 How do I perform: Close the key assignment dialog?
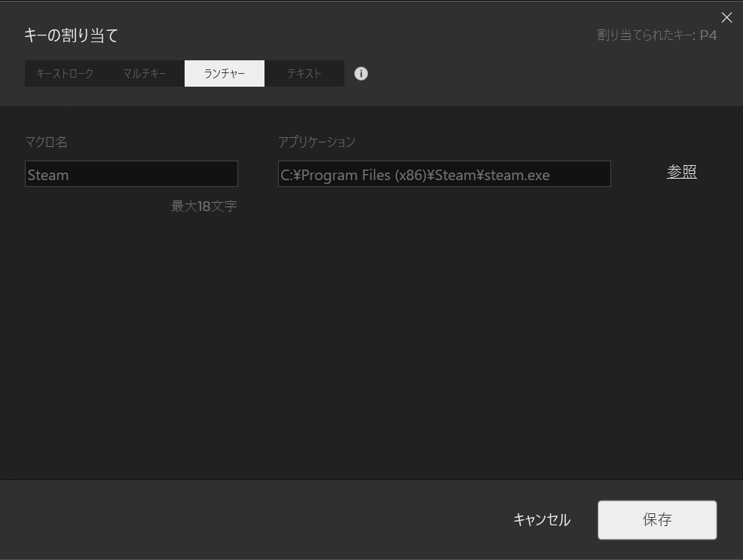(726, 17)
